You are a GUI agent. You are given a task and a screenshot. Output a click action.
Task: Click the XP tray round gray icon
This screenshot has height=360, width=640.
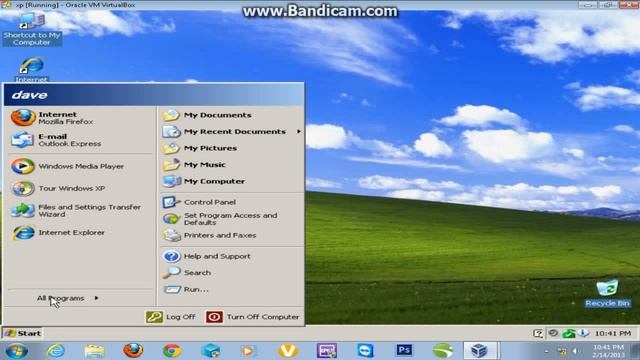(x=553, y=333)
